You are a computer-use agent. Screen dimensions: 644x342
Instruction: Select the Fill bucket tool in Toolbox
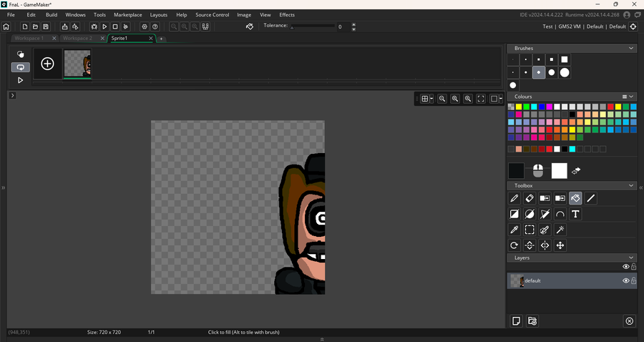pyautogui.click(x=575, y=198)
